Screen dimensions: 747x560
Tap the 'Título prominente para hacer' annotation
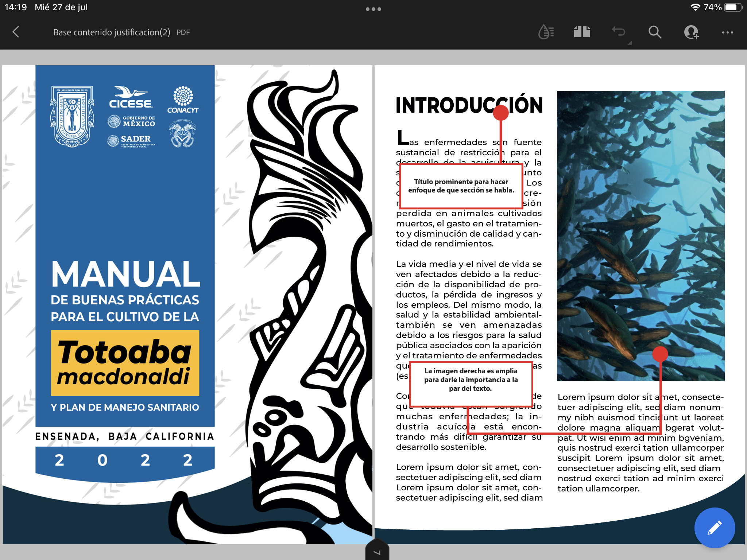(x=461, y=186)
